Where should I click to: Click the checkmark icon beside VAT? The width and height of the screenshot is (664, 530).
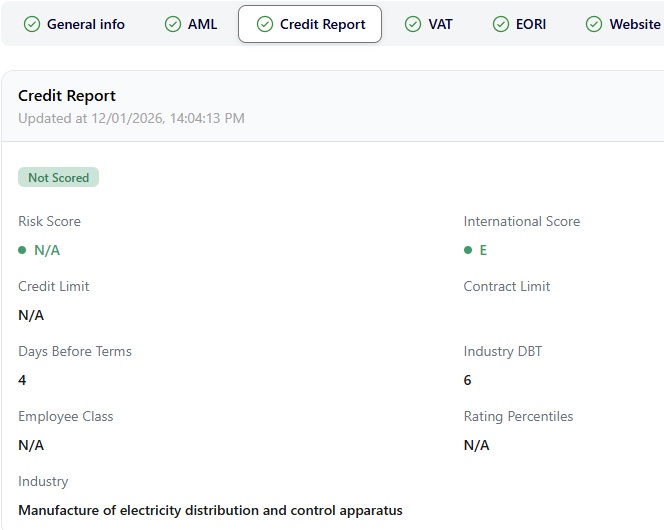click(413, 24)
